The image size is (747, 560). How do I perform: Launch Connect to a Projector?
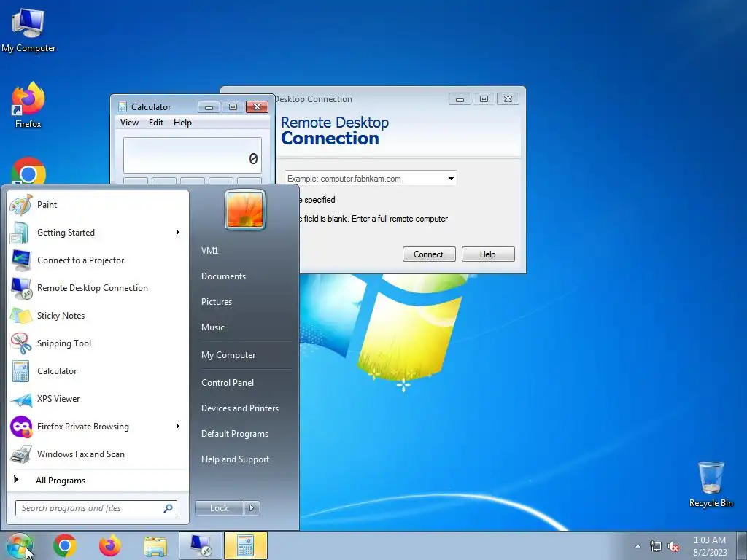pyautogui.click(x=98, y=260)
